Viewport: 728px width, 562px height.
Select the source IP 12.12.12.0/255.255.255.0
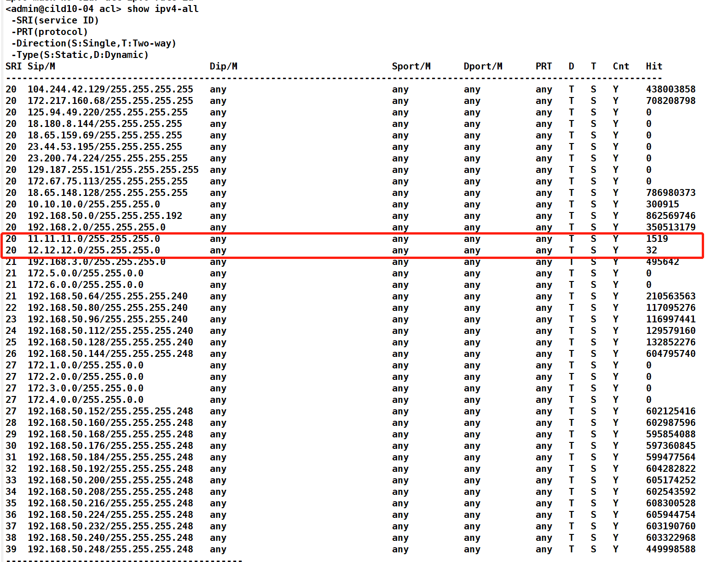pos(94,250)
